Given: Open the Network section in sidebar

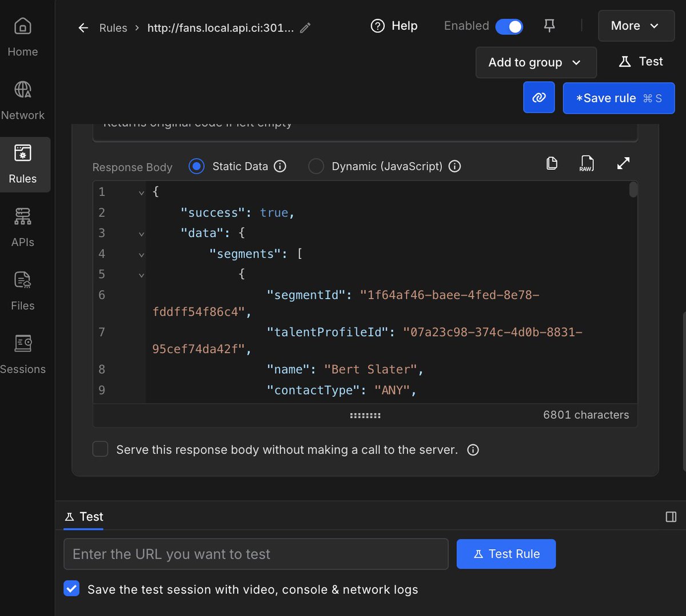Looking at the screenshot, I should pyautogui.click(x=23, y=101).
